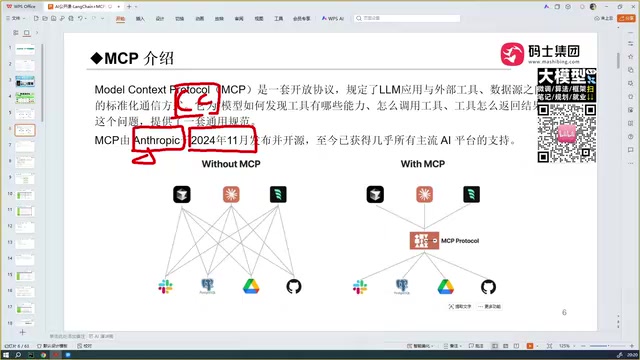The height and width of the screenshot is (360, 640).
Task: Click the window layout icon beside WPS AI
Action: click(x=557, y=7)
